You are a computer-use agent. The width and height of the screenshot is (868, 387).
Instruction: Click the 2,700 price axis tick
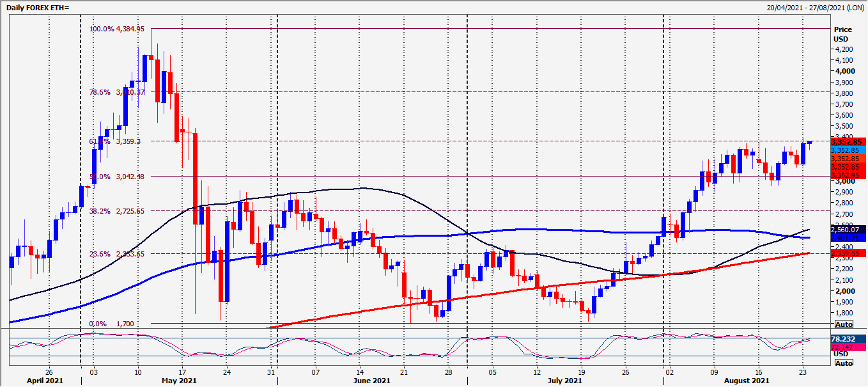844,214
